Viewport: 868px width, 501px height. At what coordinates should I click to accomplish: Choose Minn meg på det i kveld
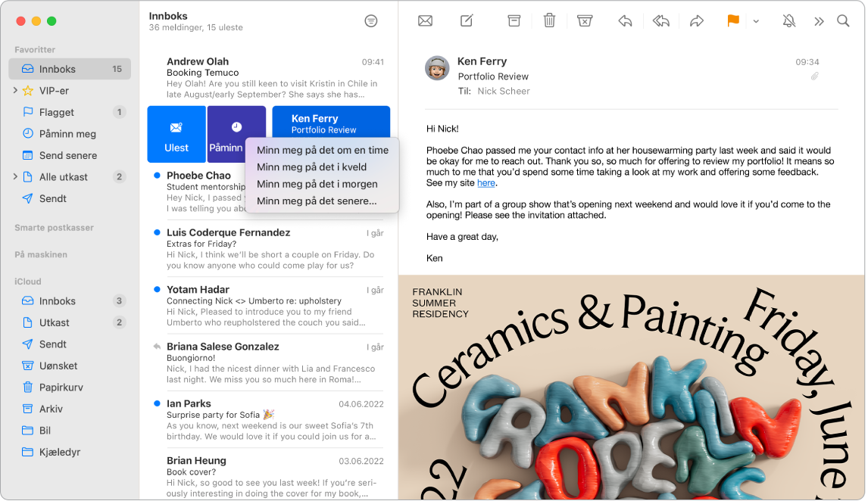[322, 167]
